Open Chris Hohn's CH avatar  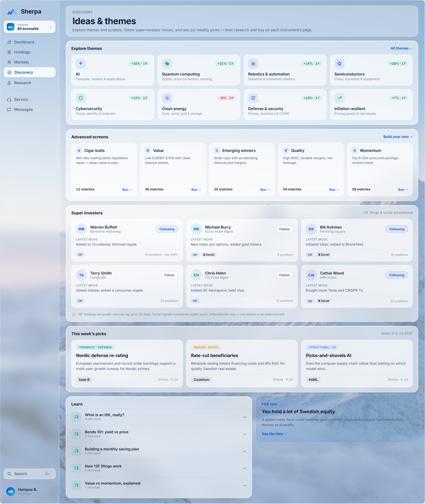pos(196,275)
